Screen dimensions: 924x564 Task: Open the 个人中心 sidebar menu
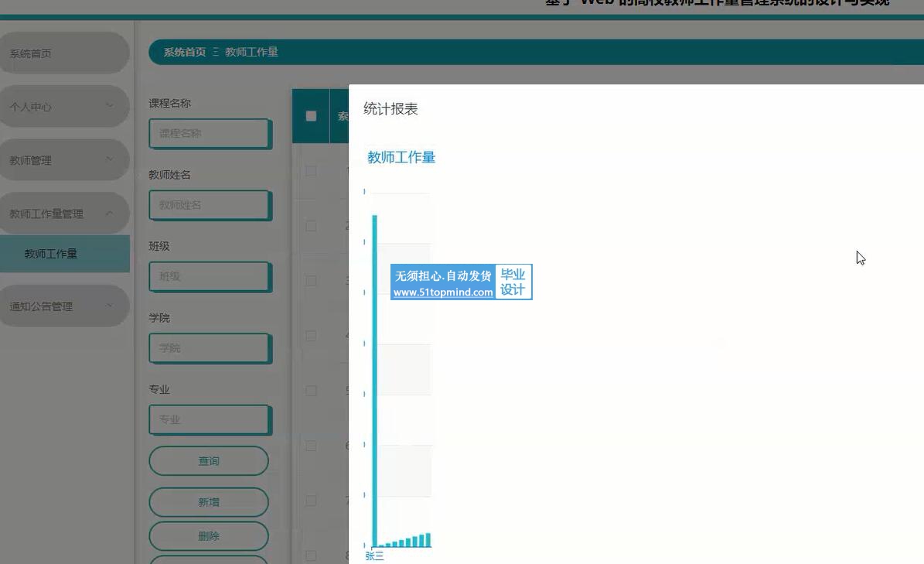[x=63, y=107]
